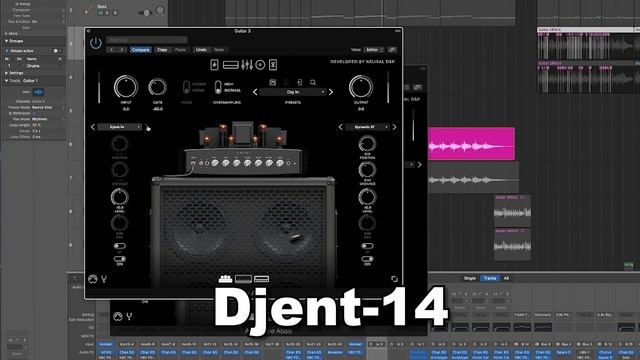Click the Guitar 1 track waveform icon

point(38,92)
